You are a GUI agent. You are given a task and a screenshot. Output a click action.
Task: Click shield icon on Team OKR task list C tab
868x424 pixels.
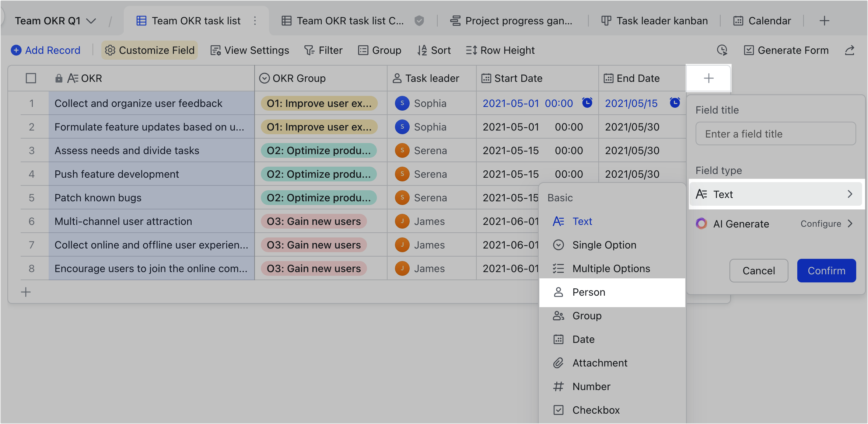pyautogui.click(x=419, y=21)
